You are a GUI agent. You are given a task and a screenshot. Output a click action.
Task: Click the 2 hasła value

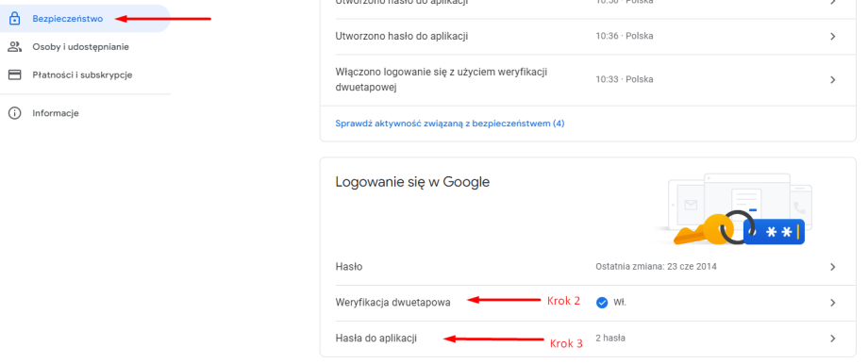tap(610, 338)
